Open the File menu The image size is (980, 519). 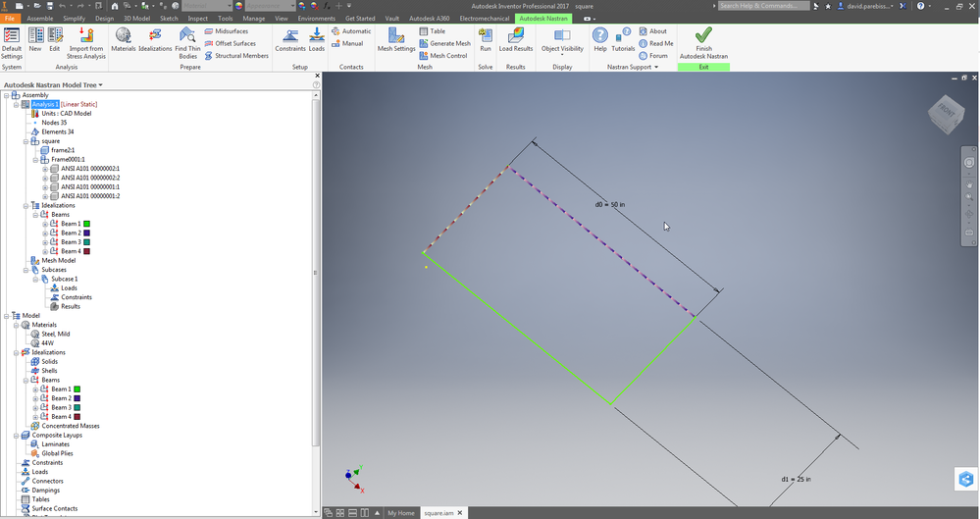pyautogui.click(x=10, y=18)
